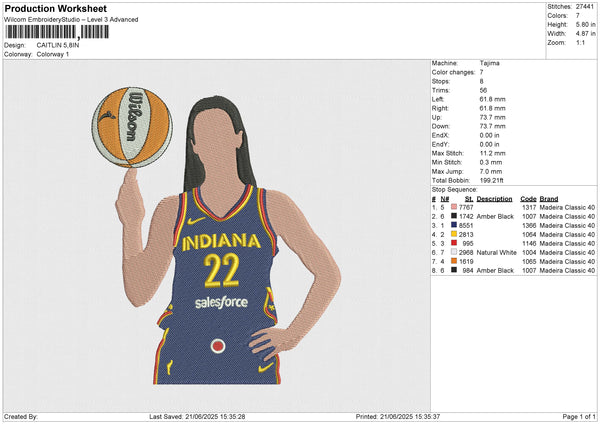Click the Colorway 1 value
Viewport: 600px width, 424px height.
click(x=53, y=54)
